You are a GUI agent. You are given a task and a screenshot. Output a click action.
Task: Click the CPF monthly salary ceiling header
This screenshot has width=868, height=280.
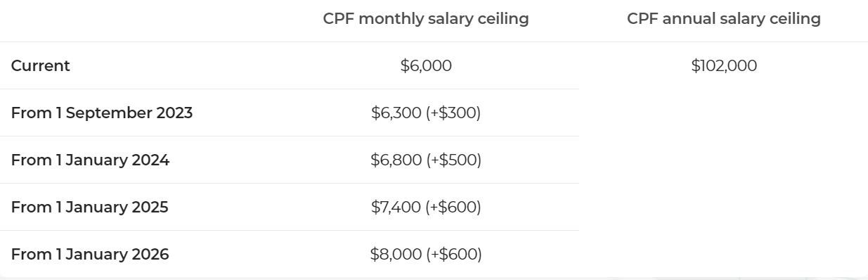click(426, 19)
